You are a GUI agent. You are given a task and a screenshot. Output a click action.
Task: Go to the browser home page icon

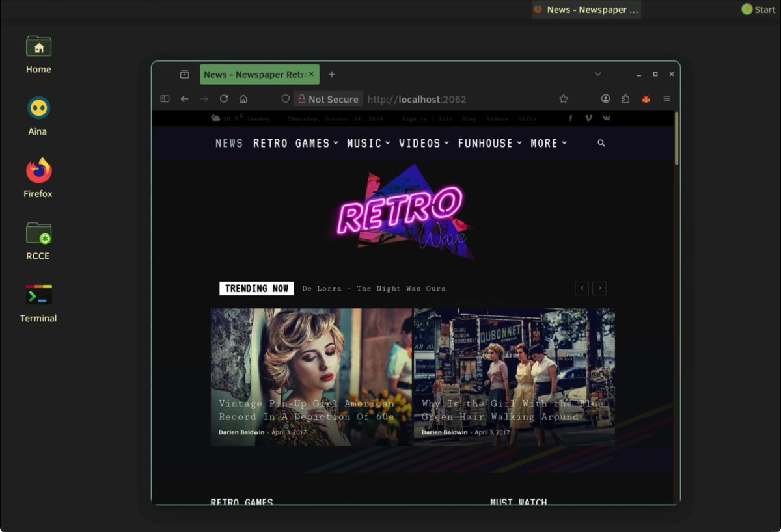pos(243,99)
